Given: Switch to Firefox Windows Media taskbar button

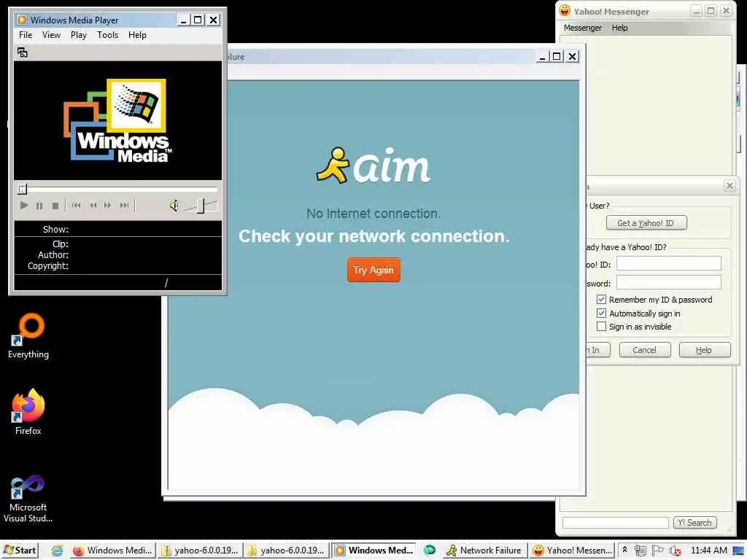Looking at the screenshot, I should (112, 551).
